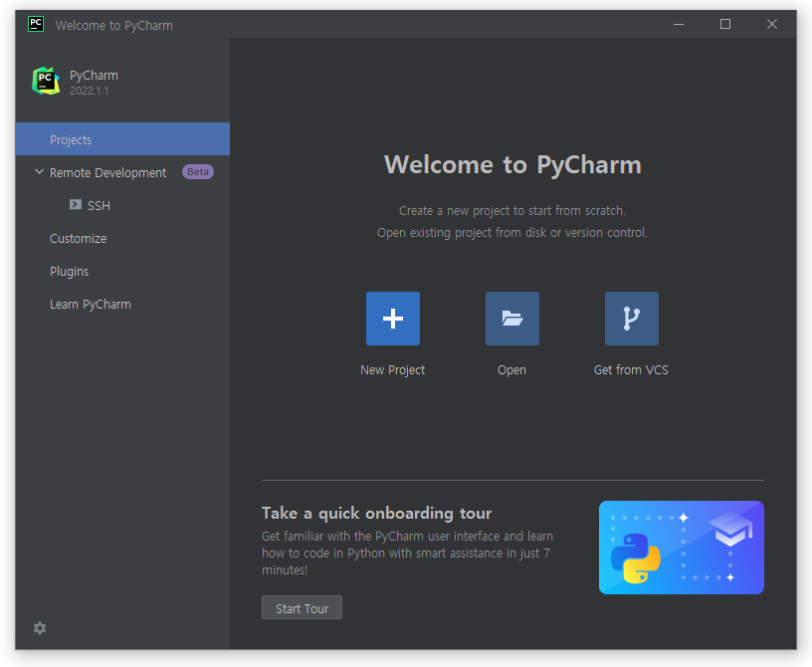812x667 pixels.
Task: Click the New Project label
Action: [x=392, y=369]
